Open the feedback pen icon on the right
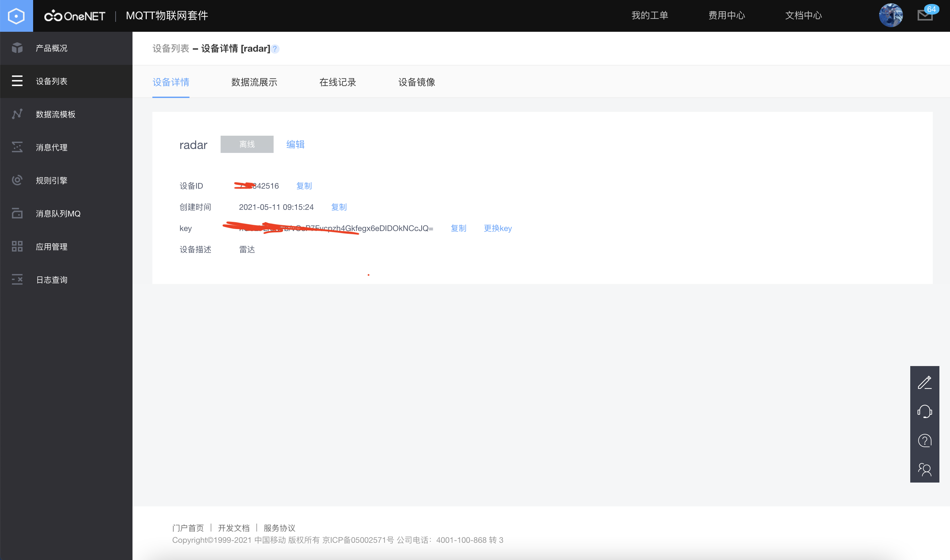This screenshot has width=950, height=560. pyautogui.click(x=925, y=383)
